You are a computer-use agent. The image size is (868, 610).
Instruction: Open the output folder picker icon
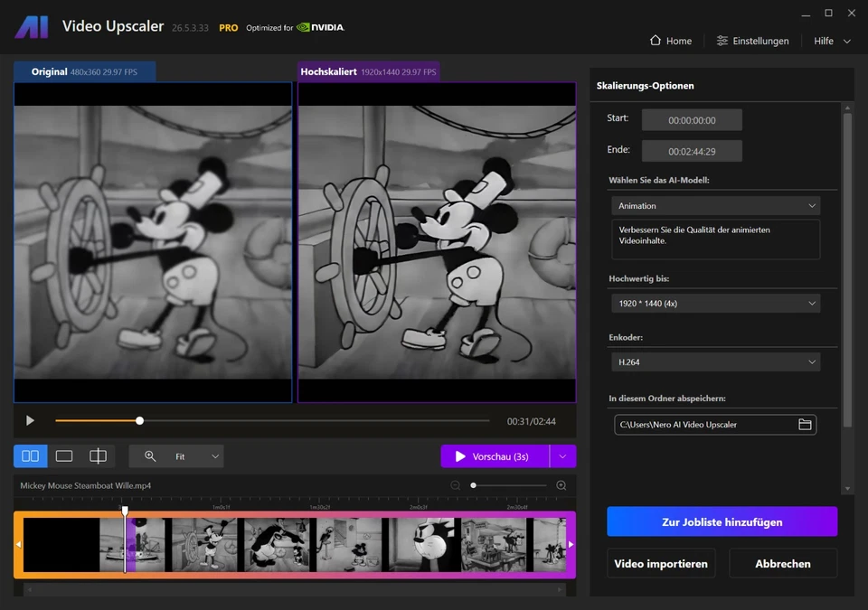click(x=805, y=424)
